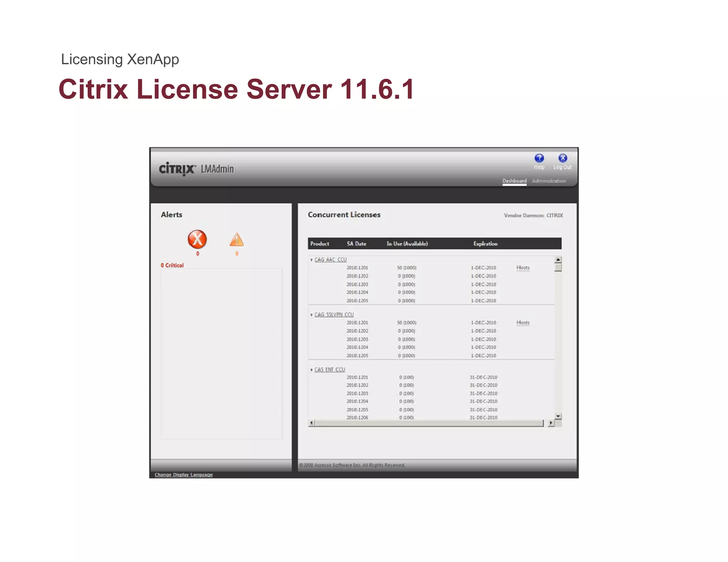
Task: Open the CAG_SSLVPN_CCU product link
Action: [x=334, y=315]
